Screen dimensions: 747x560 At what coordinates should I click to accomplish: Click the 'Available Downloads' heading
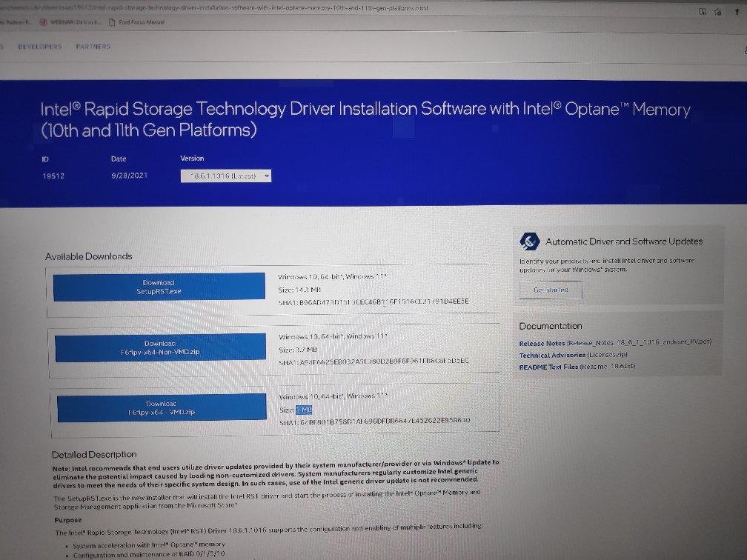[89, 256]
